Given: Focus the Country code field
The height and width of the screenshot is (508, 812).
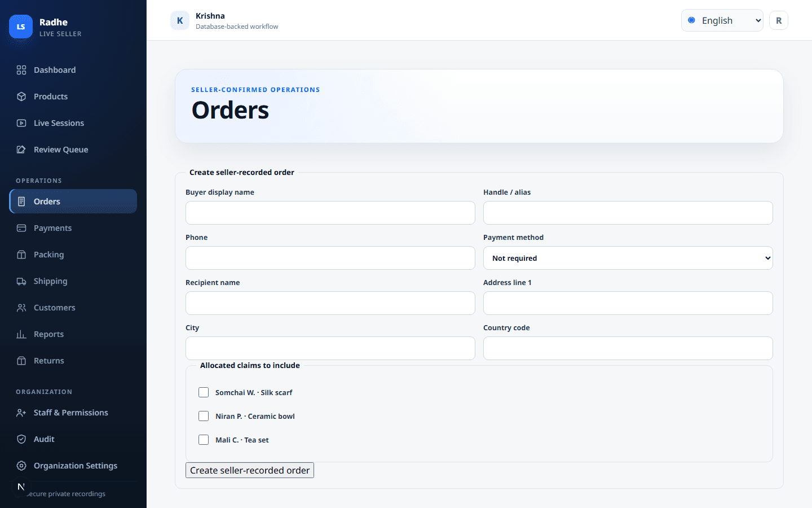Looking at the screenshot, I should 628,348.
